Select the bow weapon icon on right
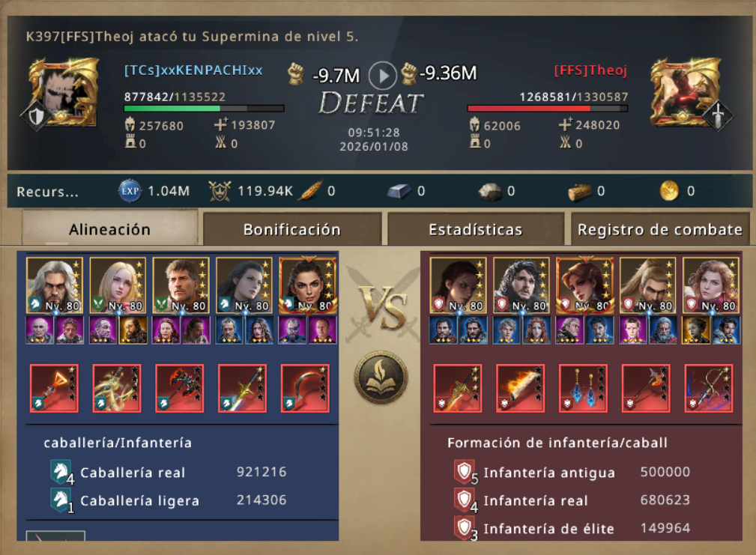Image resolution: width=756 pixels, height=555 pixels. point(709,388)
